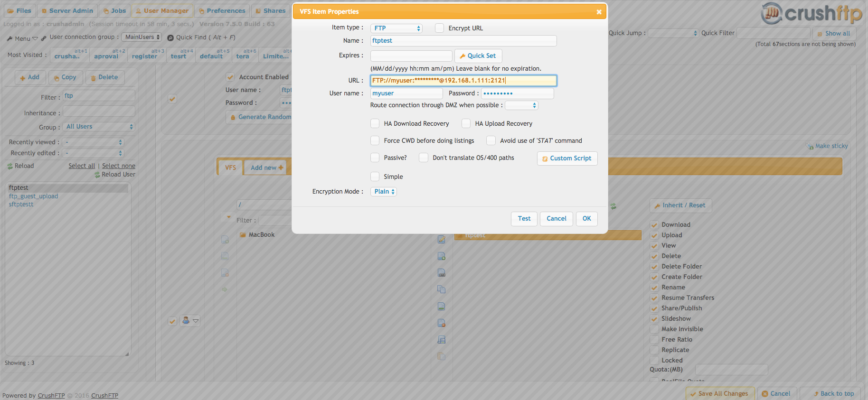
Task: Click the Select all link
Action: tap(82, 166)
